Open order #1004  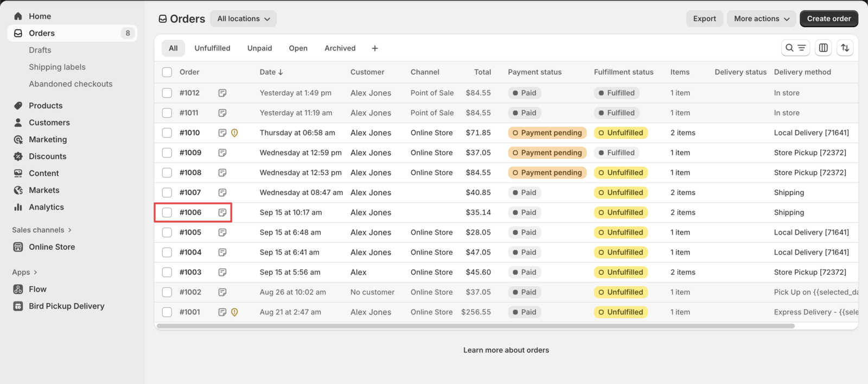pos(190,252)
